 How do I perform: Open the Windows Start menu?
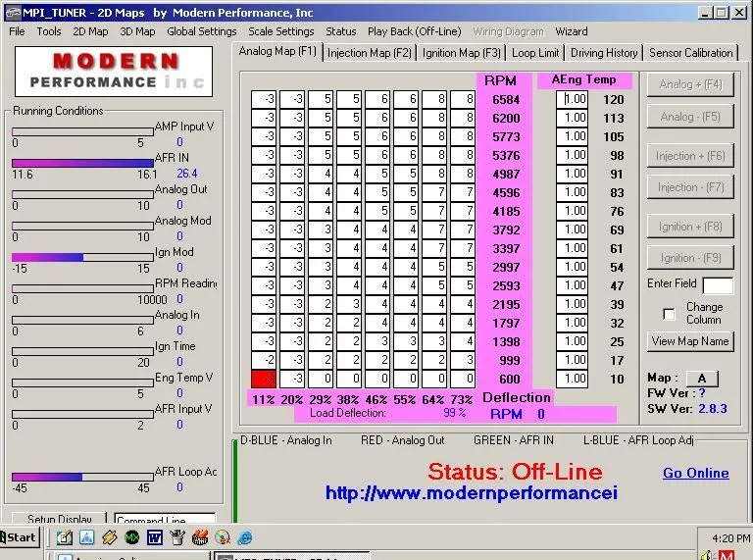click(x=19, y=536)
